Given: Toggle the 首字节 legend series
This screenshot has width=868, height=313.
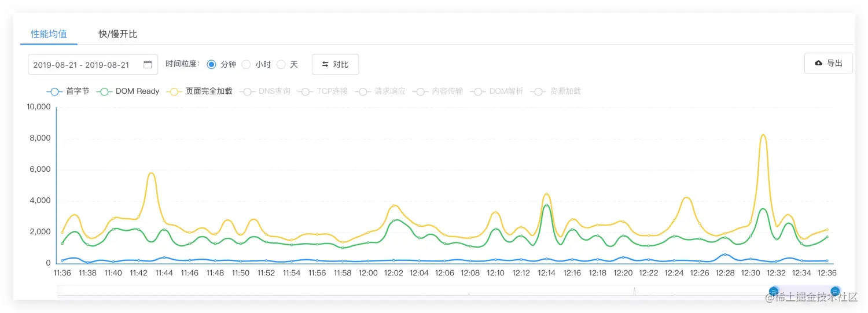Looking at the screenshot, I should pyautogui.click(x=68, y=91).
